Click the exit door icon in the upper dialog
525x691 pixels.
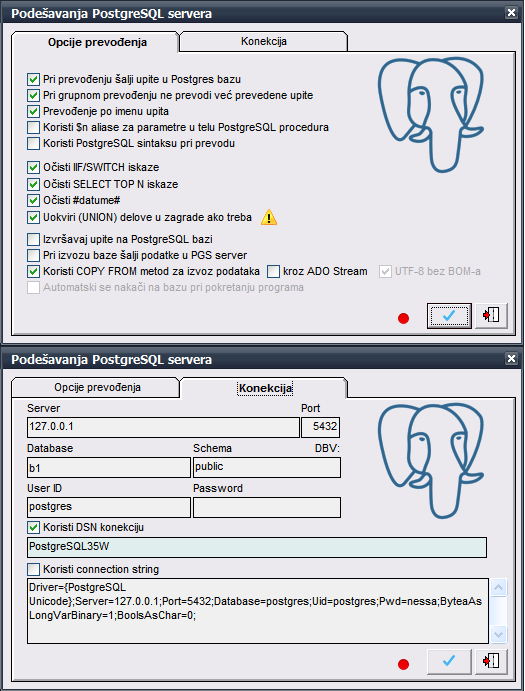click(491, 316)
